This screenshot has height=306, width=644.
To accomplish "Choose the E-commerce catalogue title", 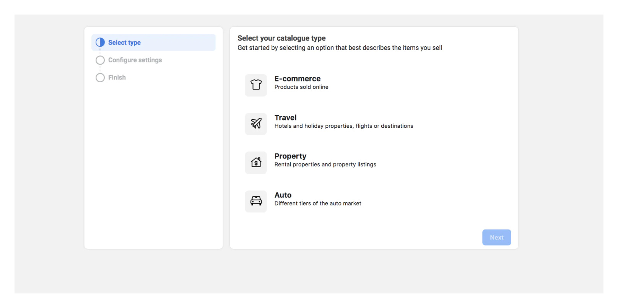I will (297, 79).
